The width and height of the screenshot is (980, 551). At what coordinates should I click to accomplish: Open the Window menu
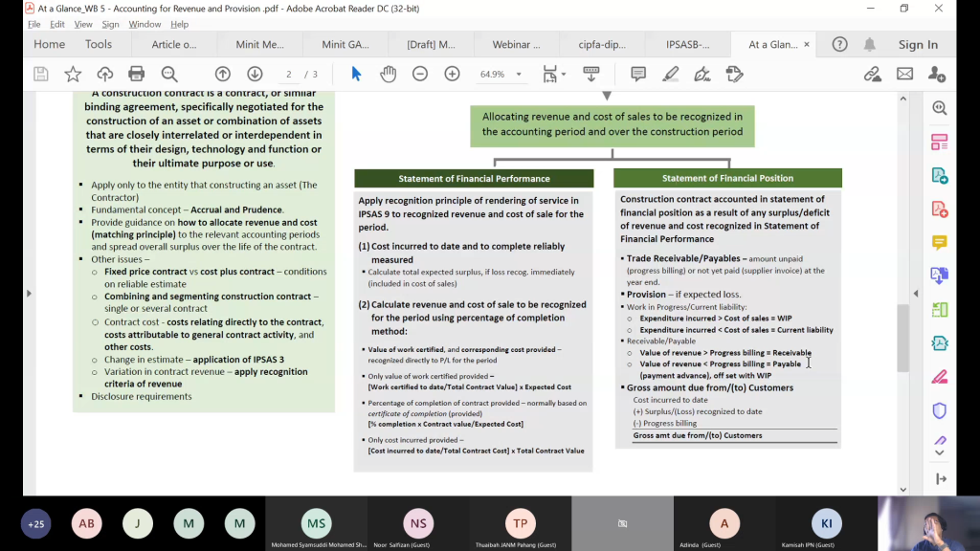tap(145, 24)
